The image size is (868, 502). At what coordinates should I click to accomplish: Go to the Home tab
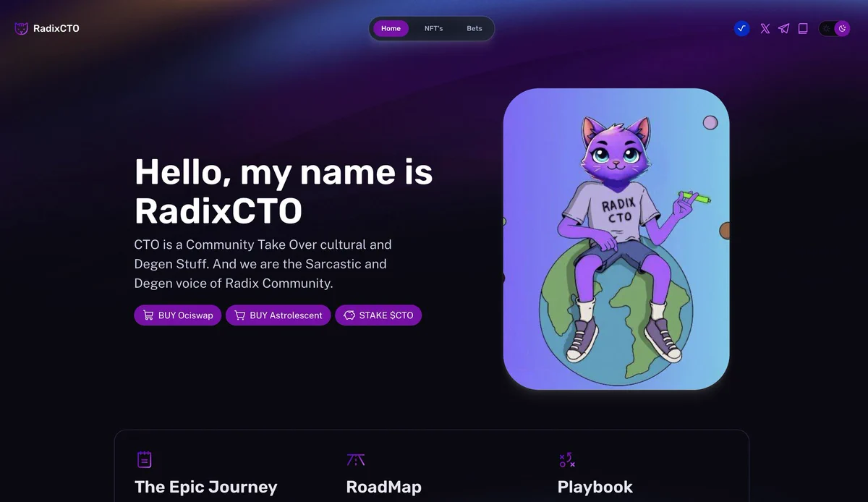coord(391,28)
